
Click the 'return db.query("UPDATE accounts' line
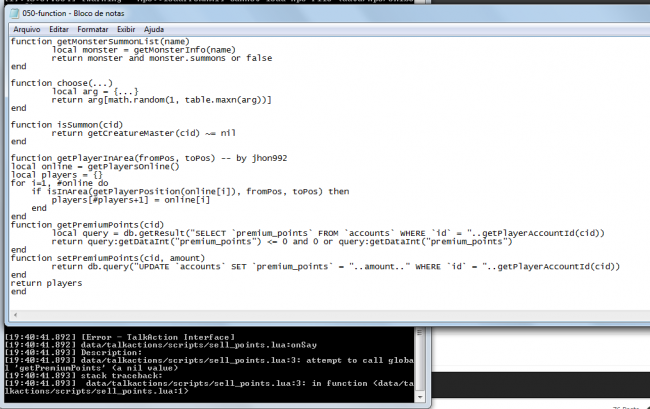point(336,266)
